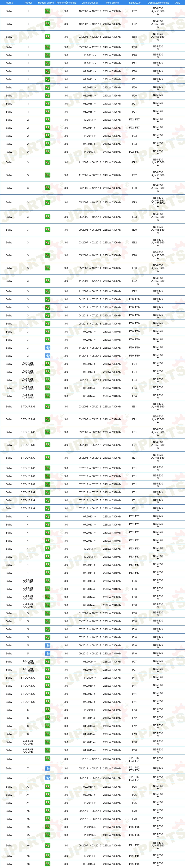Screen dimensions: 185x868
Task: Select the '03.2007 -> 02.2010' production date cell
Action: 90,243
